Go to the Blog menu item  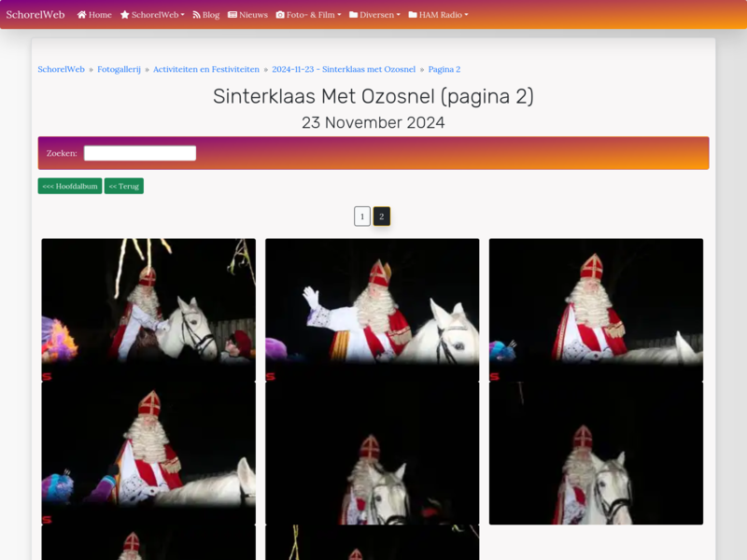pyautogui.click(x=205, y=15)
